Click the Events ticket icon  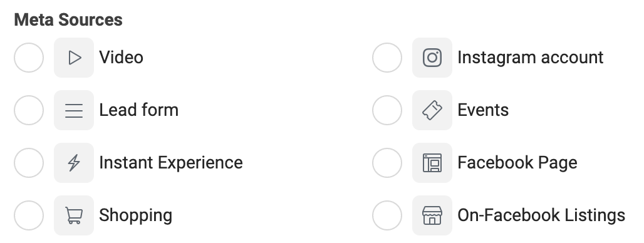tap(432, 110)
